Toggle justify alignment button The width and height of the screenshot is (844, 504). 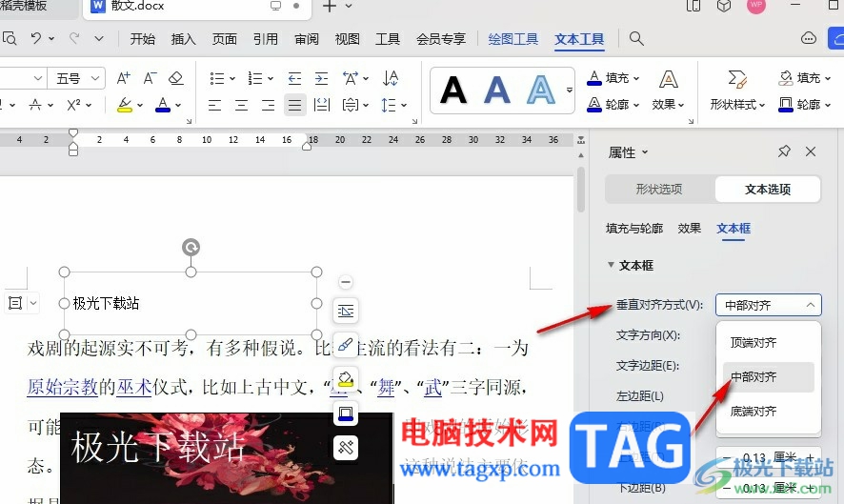(295, 105)
